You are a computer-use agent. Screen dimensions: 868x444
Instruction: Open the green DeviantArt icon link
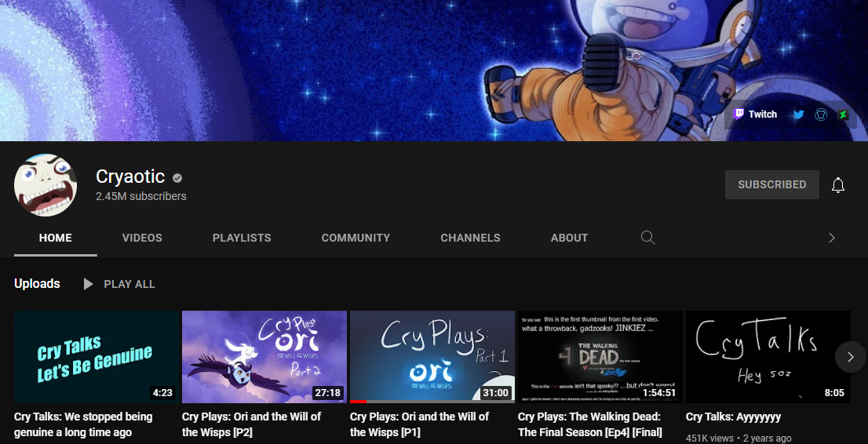843,115
